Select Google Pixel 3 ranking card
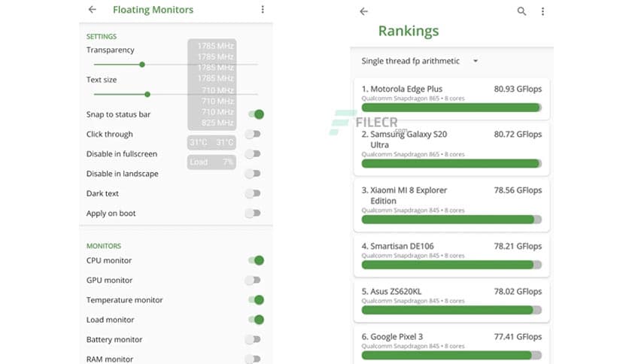629x364 pixels. (x=451, y=344)
